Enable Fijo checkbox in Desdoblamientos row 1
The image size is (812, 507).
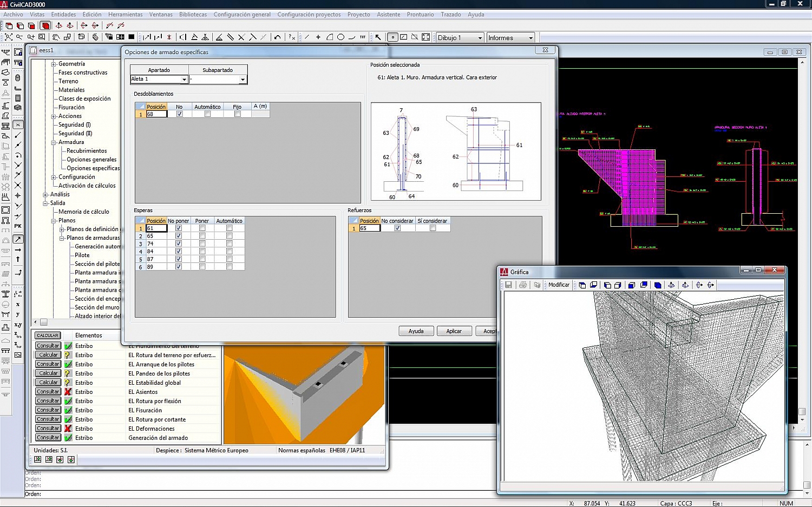(x=237, y=114)
